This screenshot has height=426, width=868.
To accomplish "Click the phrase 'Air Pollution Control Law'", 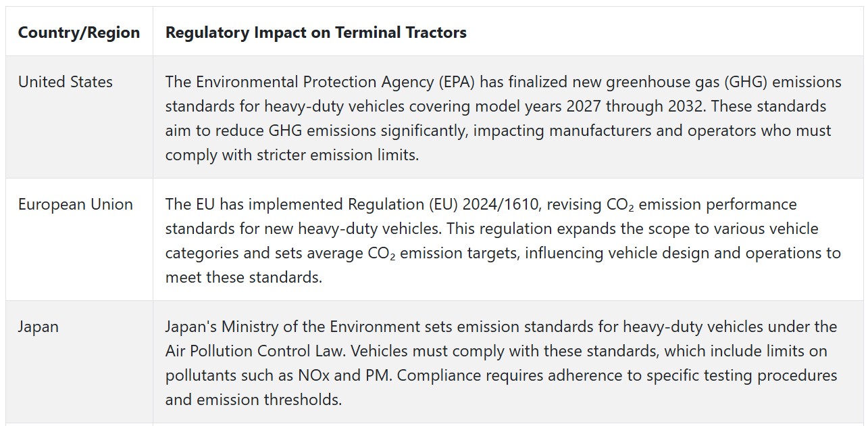I will (260, 351).
